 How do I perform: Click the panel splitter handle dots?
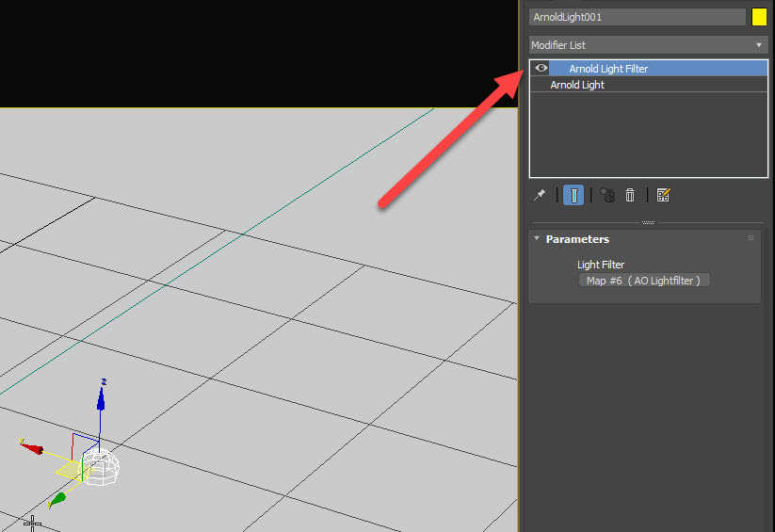coord(648,222)
